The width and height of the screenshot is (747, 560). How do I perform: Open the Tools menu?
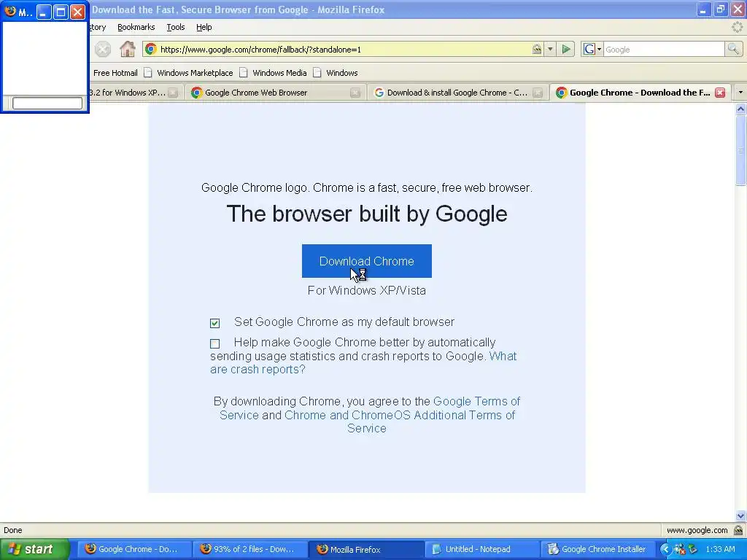point(176,27)
